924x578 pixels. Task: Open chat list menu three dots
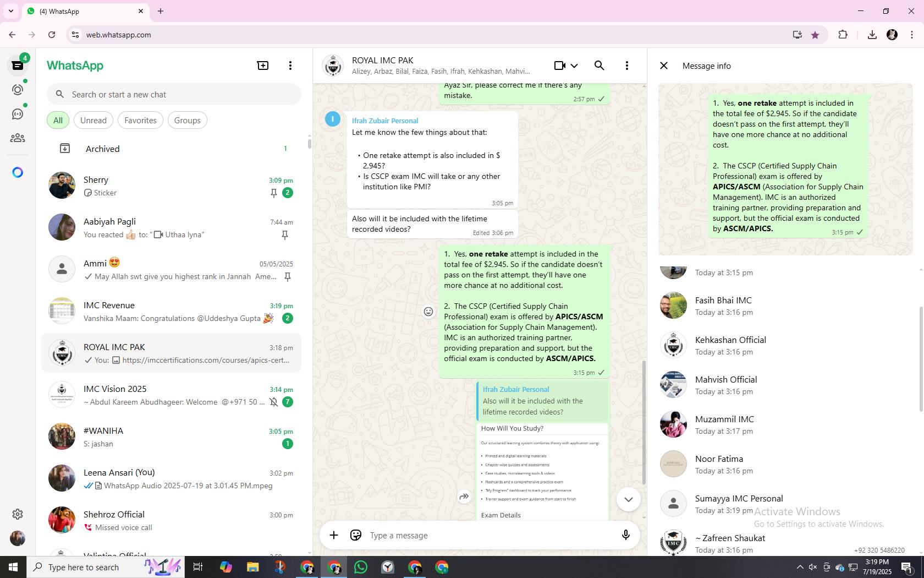click(290, 66)
